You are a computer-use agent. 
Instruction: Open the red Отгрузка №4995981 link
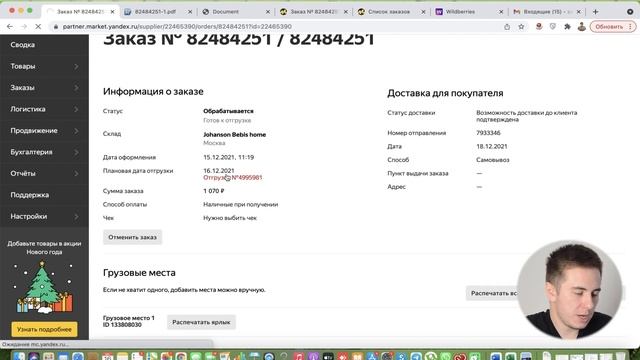[233, 178]
